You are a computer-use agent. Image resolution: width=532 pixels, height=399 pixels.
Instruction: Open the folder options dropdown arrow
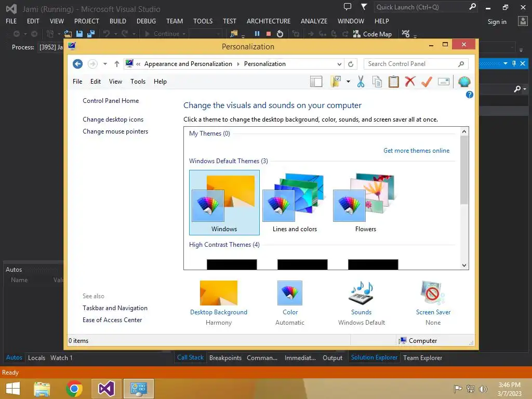coord(348,82)
